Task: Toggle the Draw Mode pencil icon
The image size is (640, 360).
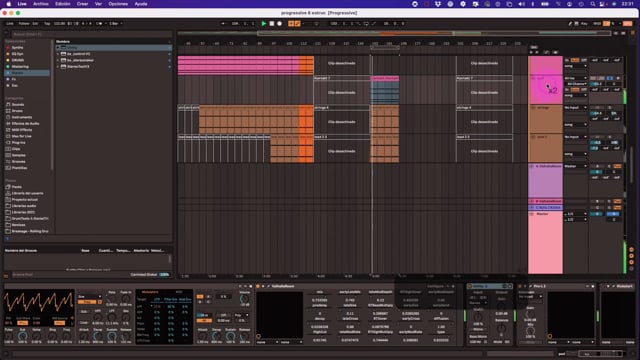Action: [x=570, y=24]
